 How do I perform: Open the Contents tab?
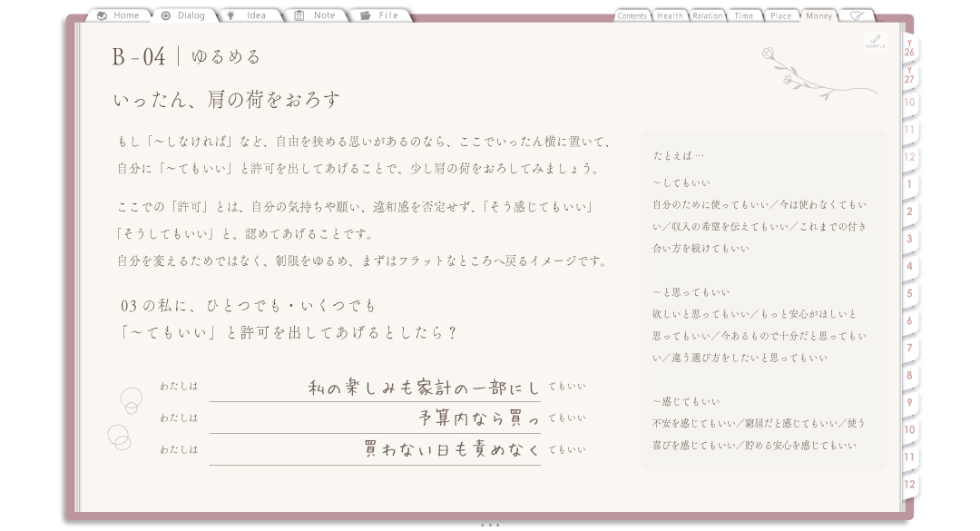(632, 15)
